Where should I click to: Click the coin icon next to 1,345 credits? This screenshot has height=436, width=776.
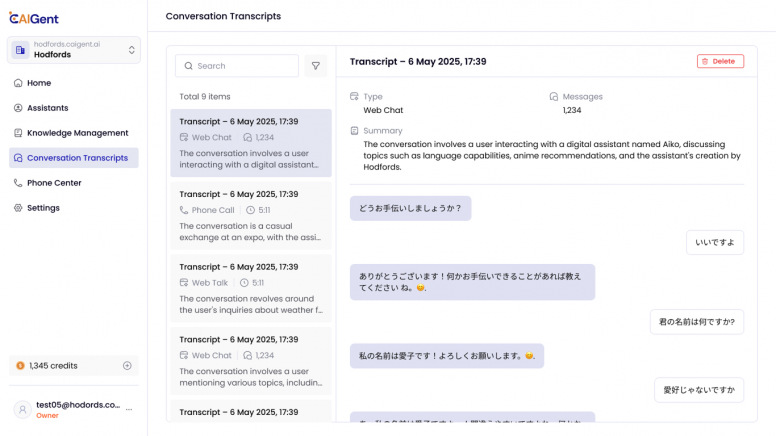[x=20, y=366]
